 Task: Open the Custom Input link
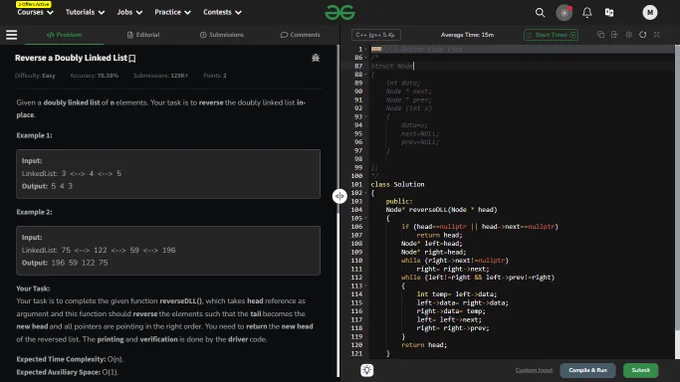coord(534,370)
